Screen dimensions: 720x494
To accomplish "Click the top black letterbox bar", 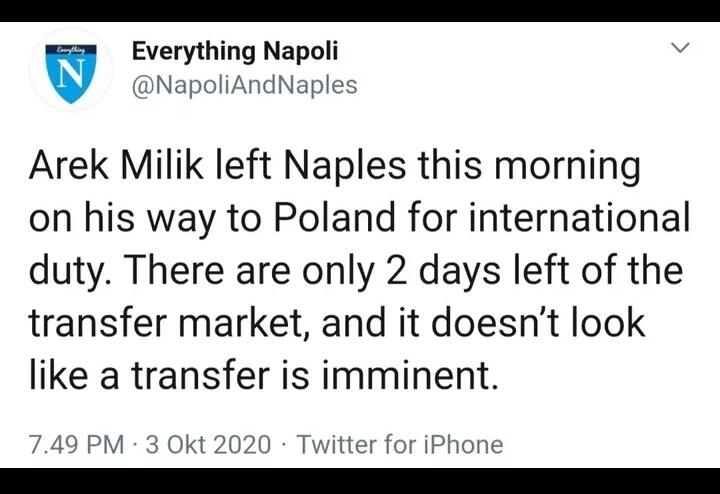I will 360,10.
